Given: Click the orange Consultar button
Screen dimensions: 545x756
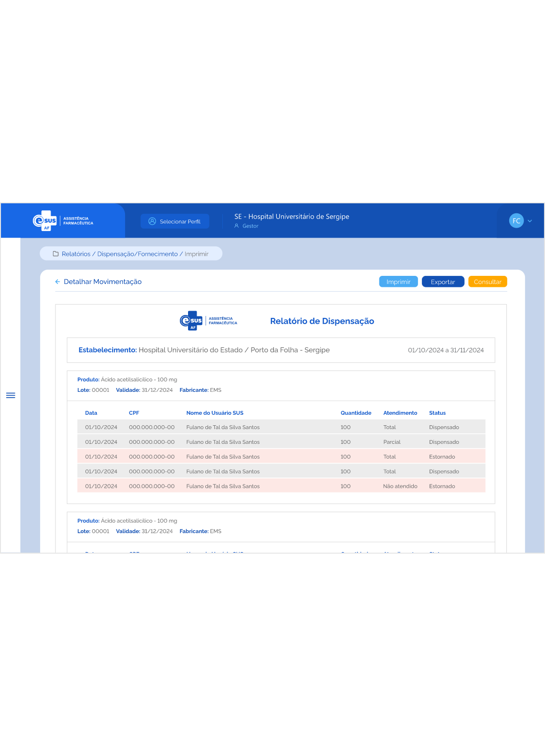Looking at the screenshot, I should 487,282.
